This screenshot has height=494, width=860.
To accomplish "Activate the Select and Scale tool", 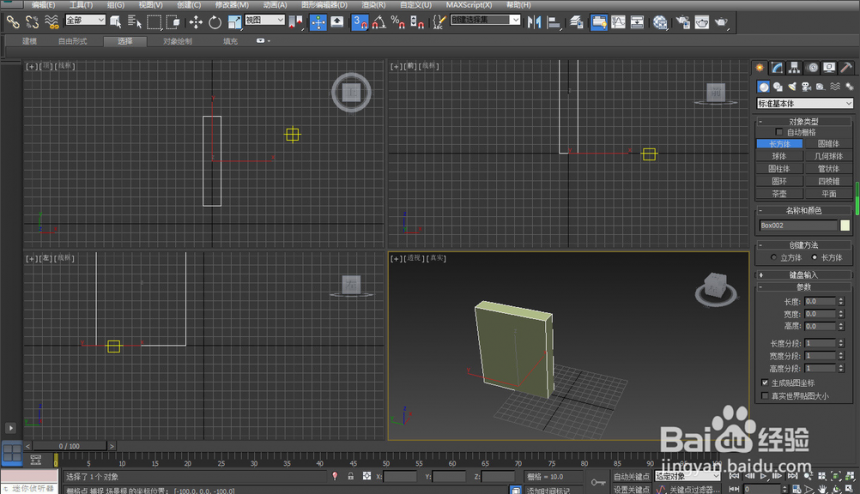I will click(x=234, y=22).
